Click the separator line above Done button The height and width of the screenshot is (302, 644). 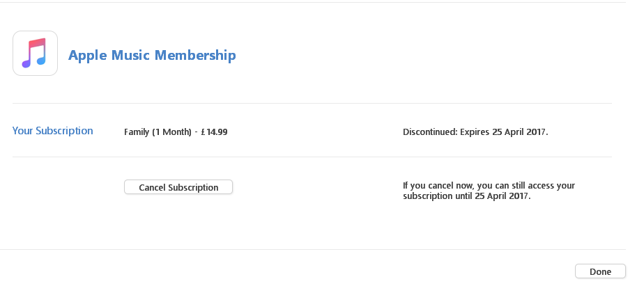click(312, 249)
